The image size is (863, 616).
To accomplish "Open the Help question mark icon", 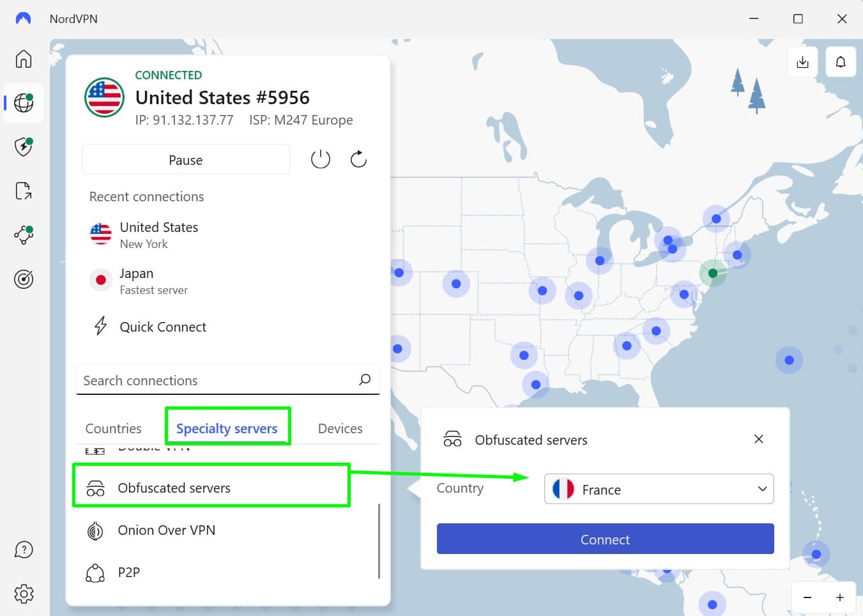I will coord(24,550).
